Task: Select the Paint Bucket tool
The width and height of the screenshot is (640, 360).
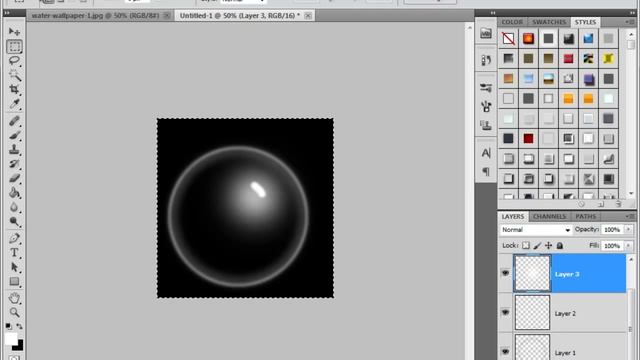Action: (14, 192)
